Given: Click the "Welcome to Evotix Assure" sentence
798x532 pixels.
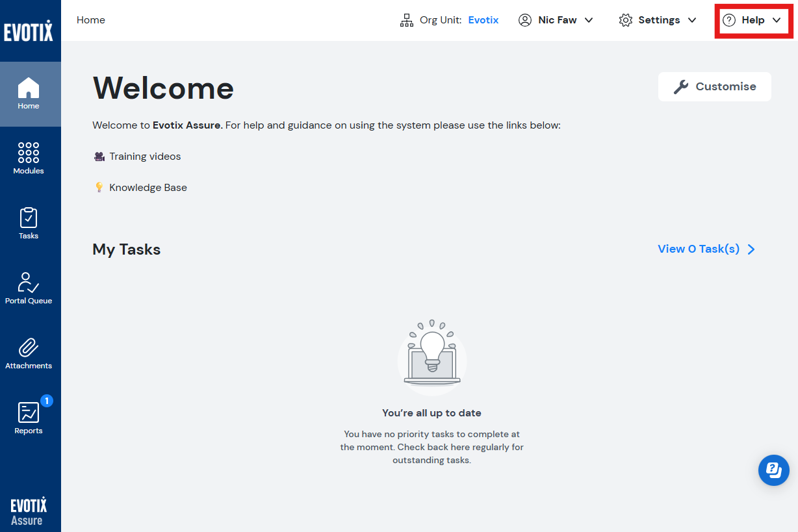Looking at the screenshot, I should pos(326,125).
